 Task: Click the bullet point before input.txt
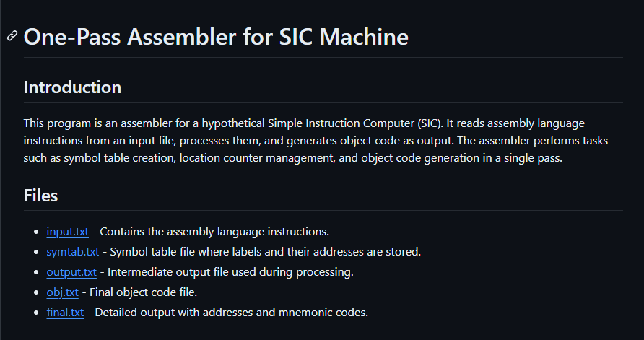[x=36, y=232]
